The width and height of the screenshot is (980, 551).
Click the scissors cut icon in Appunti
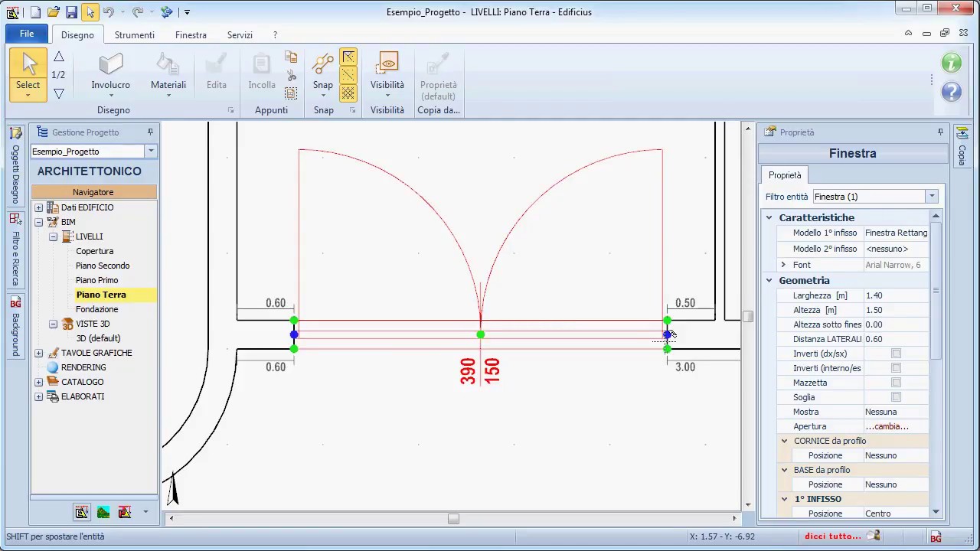[x=291, y=75]
